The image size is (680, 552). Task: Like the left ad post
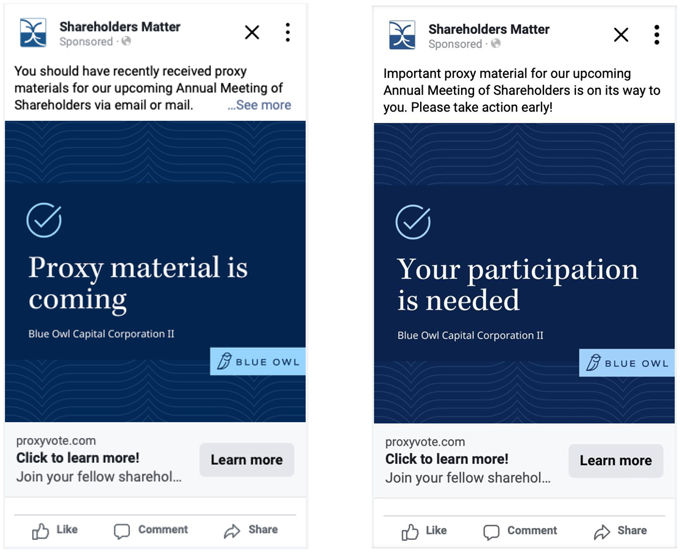point(55,530)
